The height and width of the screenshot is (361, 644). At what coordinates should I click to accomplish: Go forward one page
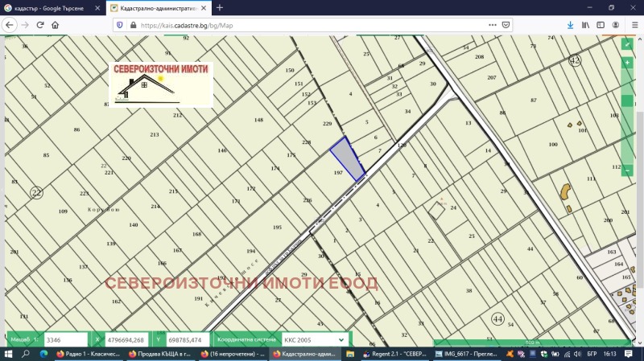click(25, 25)
